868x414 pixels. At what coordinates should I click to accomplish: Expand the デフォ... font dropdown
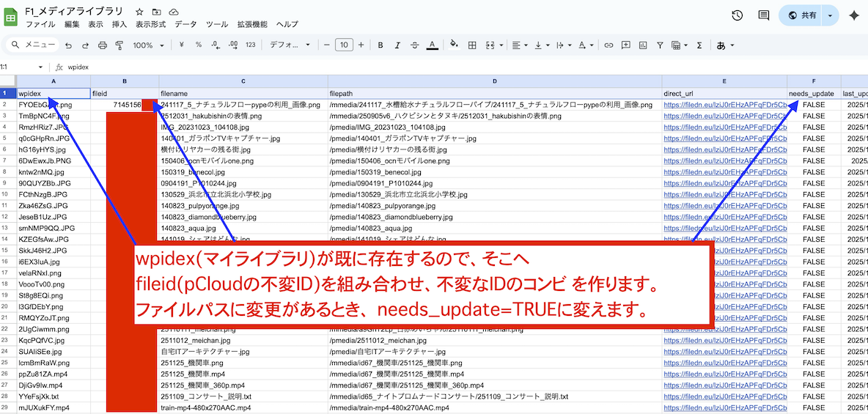[290, 45]
